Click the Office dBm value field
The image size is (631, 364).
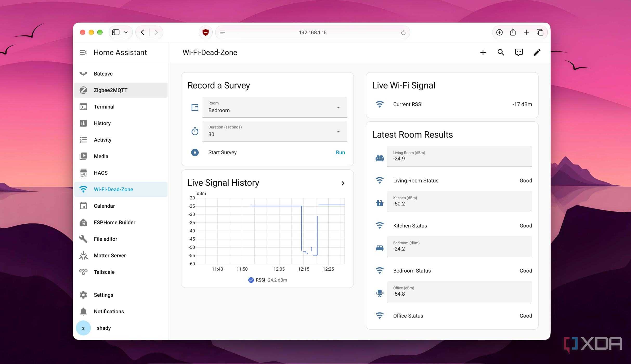point(459,291)
